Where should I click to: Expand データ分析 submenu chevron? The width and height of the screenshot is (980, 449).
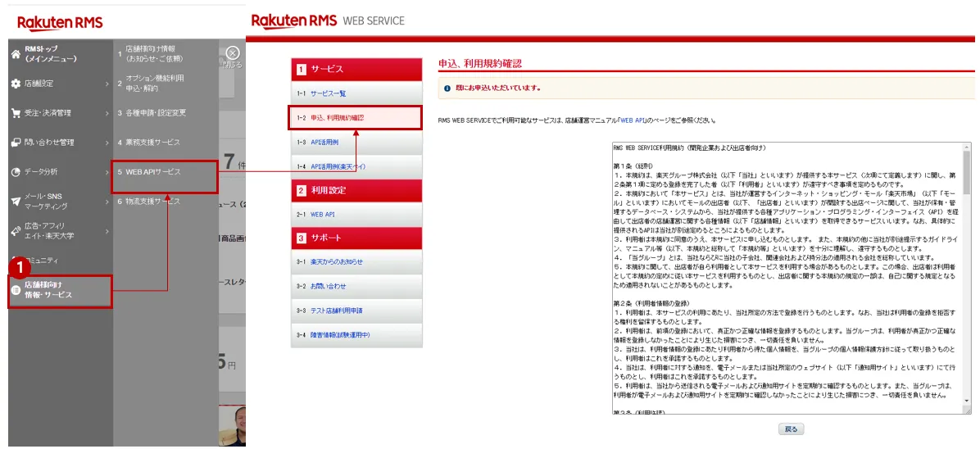107,171
